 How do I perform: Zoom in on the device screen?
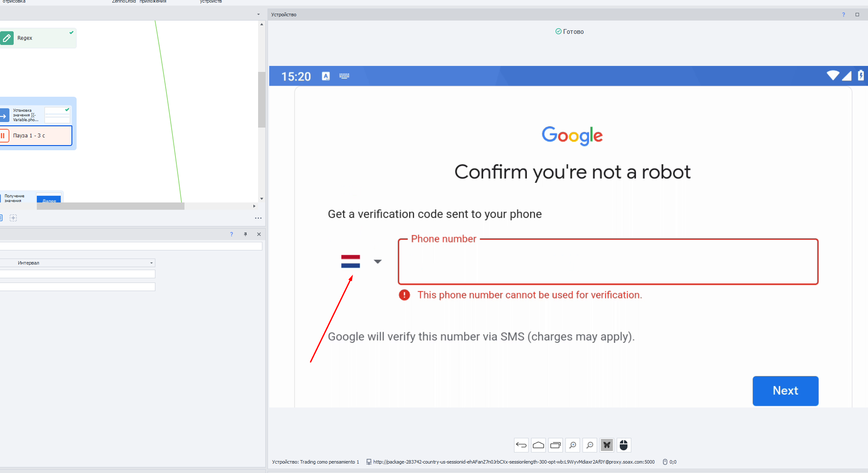(572, 445)
